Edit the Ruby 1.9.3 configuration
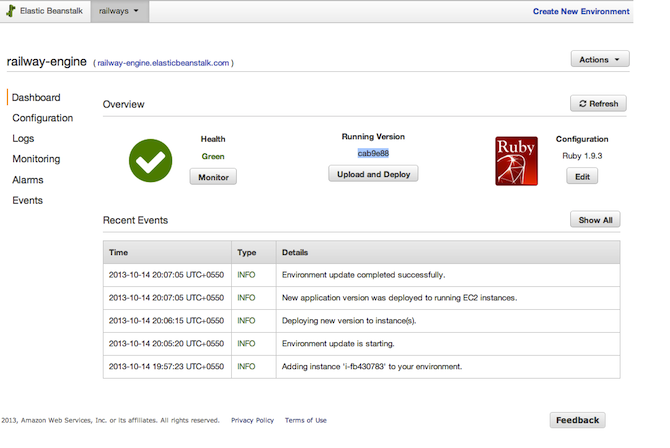This screenshot has height=448, width=670. pos(581,176)
